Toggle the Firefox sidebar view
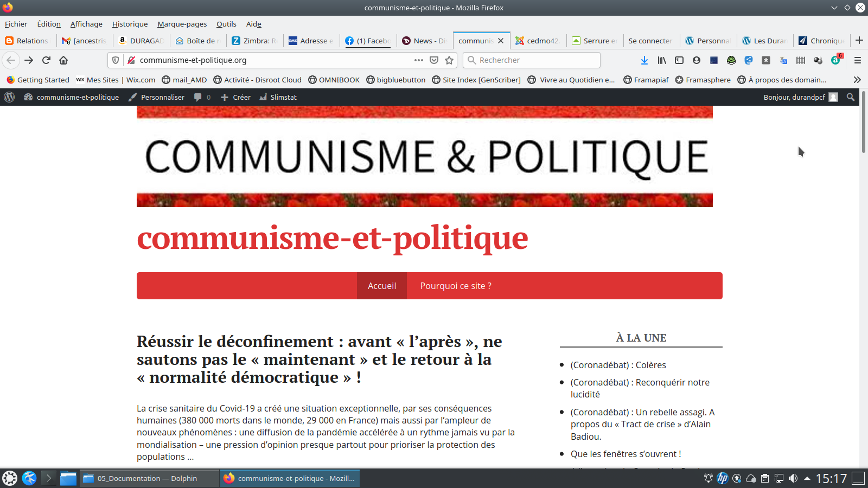 point(679,60)
